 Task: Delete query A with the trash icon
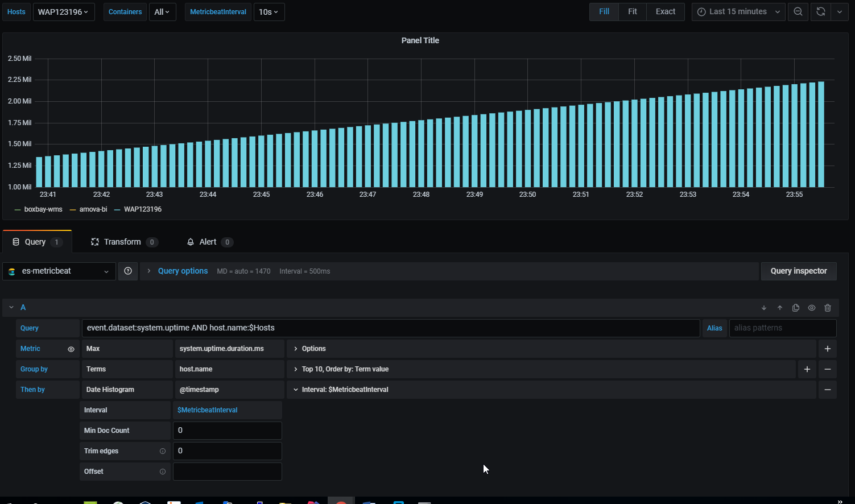[x=828, y=308]
